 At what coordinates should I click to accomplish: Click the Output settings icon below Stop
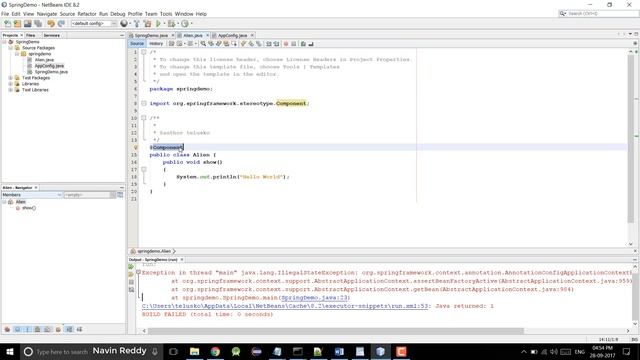coord(131,290)
